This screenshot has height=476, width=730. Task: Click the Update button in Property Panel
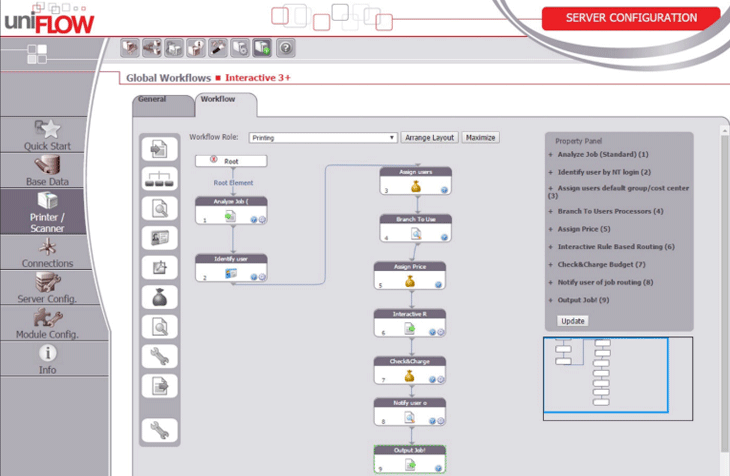[x=573, y=321]
